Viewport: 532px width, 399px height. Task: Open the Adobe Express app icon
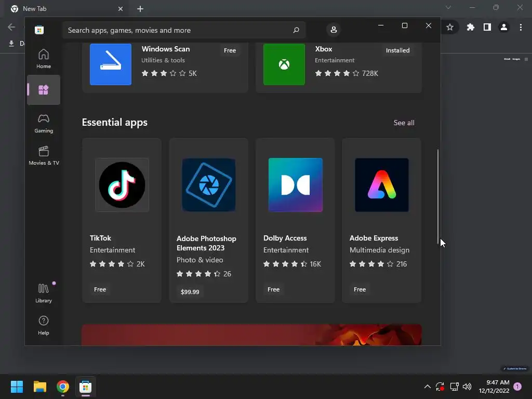(x=382, y=185)
